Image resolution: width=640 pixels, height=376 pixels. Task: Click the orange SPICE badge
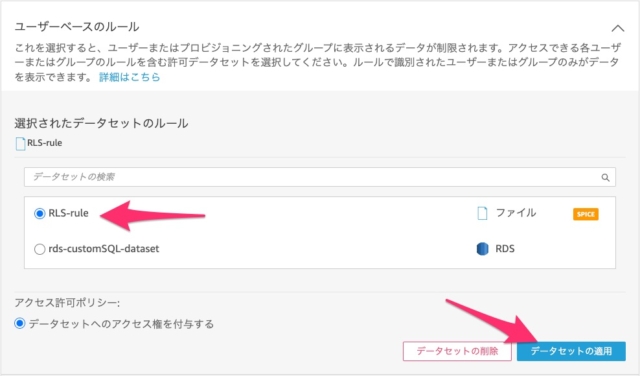click(x=585, y=214)
